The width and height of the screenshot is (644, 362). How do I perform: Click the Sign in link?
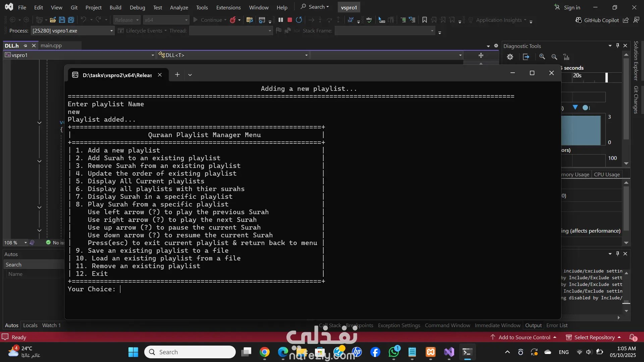572,7
